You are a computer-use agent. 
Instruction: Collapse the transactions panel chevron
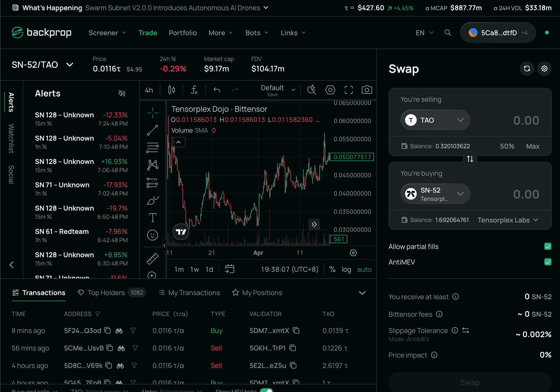coord(362,293)
